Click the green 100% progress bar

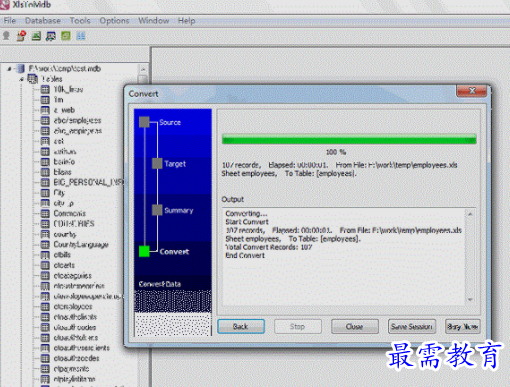tap(349, 139)
